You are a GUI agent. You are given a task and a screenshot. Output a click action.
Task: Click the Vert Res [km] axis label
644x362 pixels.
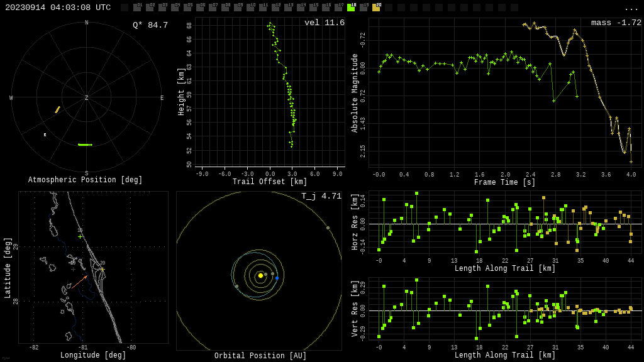tap(355, 309)
